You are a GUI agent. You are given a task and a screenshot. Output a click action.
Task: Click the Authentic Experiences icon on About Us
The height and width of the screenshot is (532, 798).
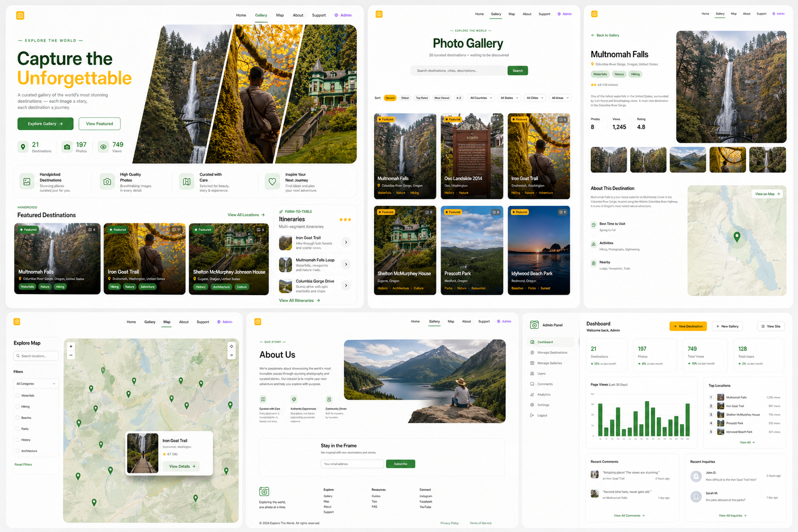click(x=294, y=400)
